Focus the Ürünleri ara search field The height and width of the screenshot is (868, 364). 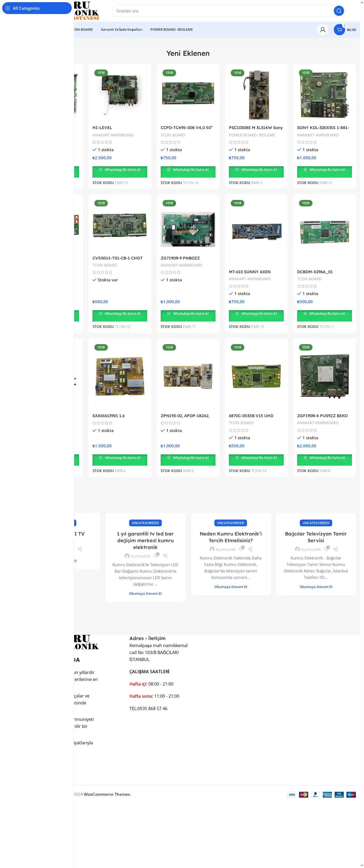coord(222,11)
